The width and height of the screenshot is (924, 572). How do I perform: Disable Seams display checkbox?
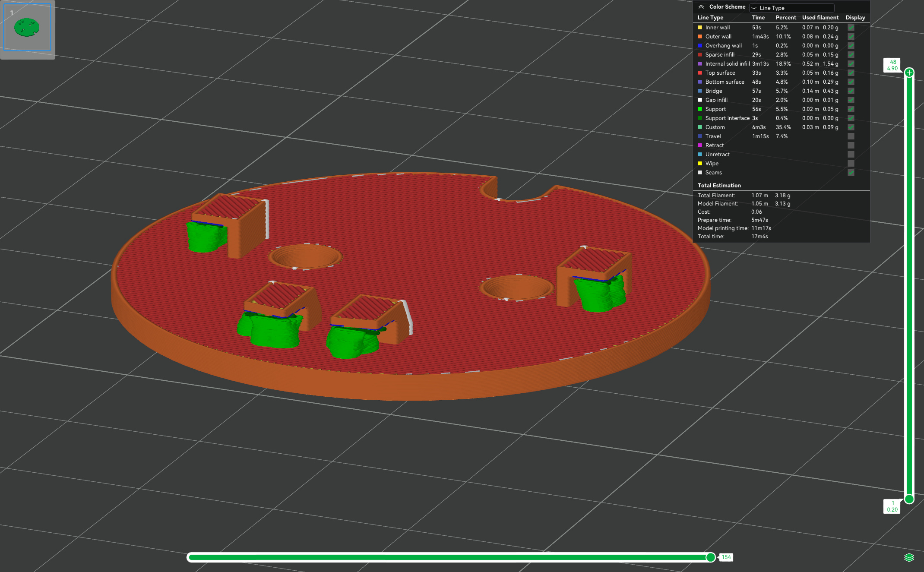tap(851, 173)
